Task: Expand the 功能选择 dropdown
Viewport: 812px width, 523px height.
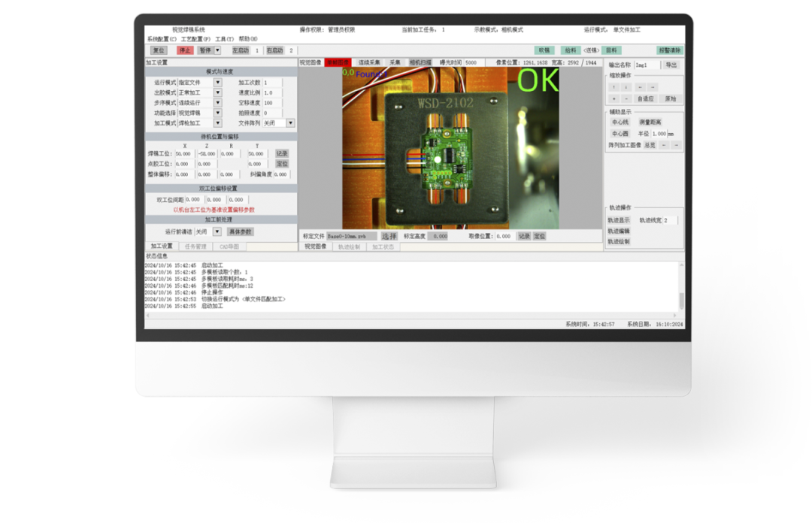Action: (217, 113)
